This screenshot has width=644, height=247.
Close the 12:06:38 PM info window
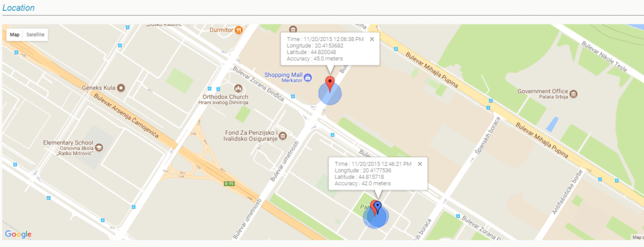pos(372,39)
